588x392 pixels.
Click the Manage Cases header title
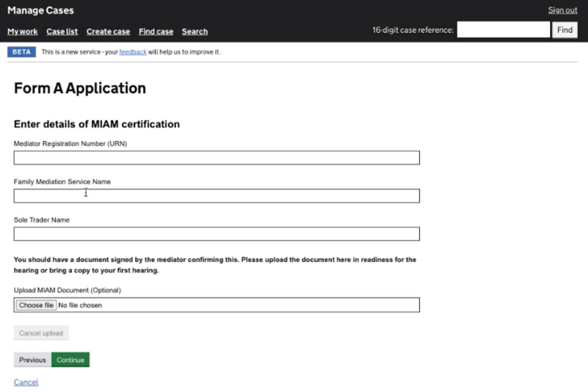40,10
